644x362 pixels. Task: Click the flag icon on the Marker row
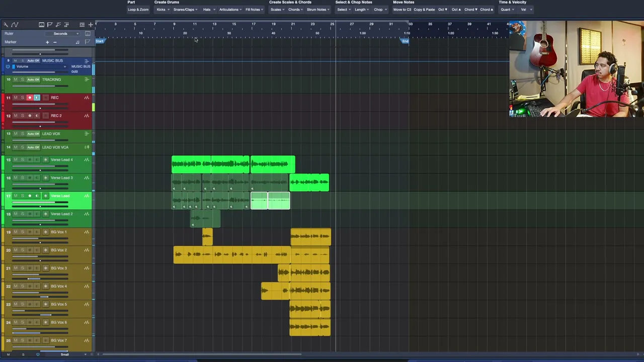(88, 42)
